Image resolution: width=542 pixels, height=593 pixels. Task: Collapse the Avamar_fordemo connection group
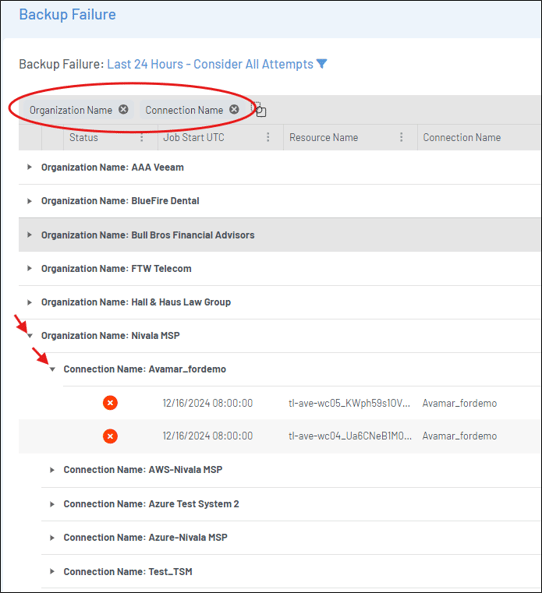(x=52, y=369)
